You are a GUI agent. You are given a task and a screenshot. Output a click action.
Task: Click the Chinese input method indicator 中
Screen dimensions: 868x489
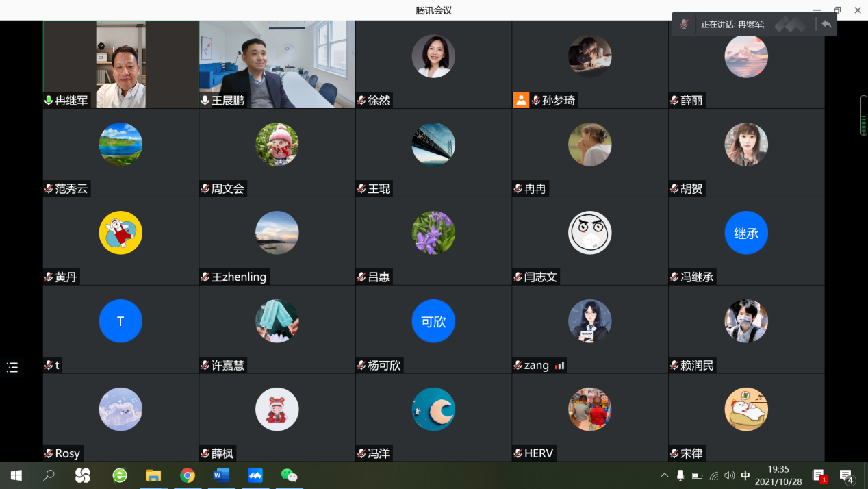(x=745, y=475)
